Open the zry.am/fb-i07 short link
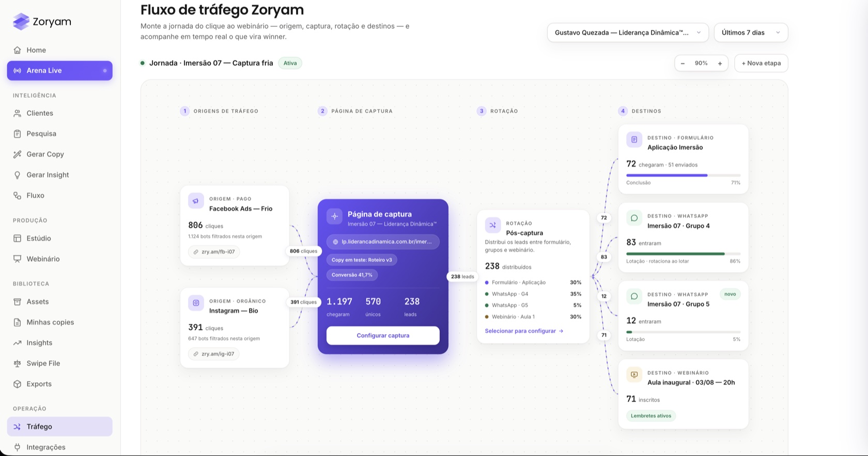The width and height of the screenshot is (868, 456). tap(214, 252)
